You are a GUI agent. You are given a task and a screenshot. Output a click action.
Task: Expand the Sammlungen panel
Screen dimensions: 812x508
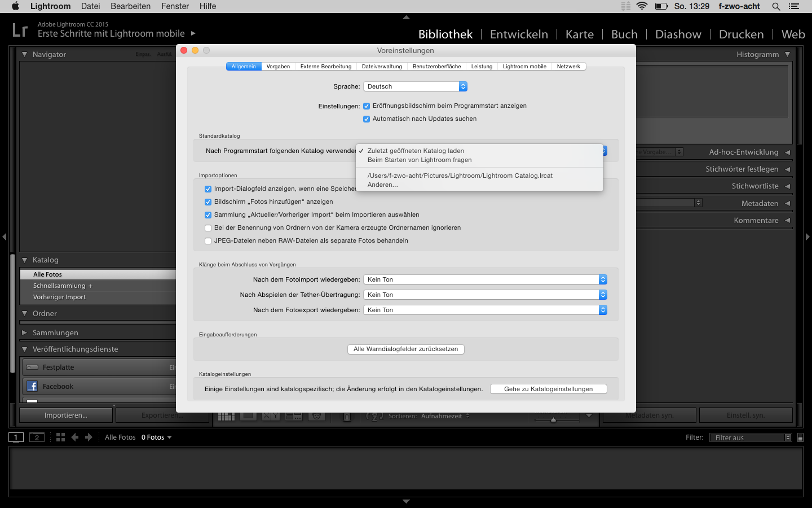[x=24, y=333]
